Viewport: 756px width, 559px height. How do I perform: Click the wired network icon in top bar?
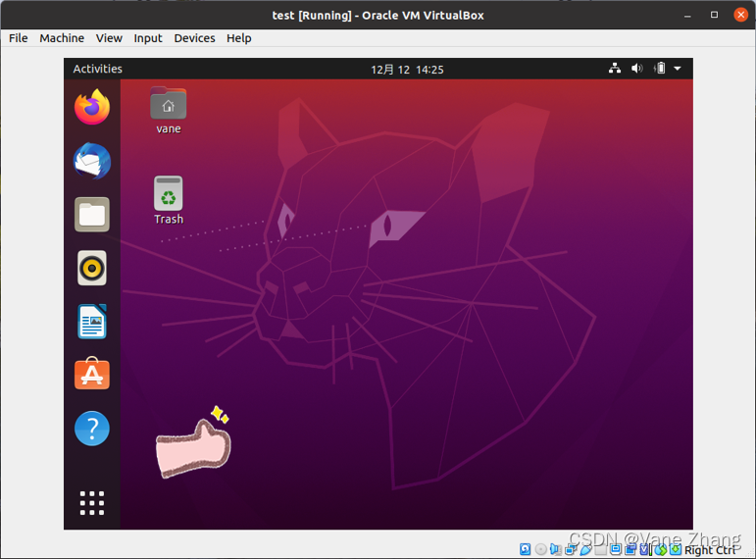tap(615, 68)
